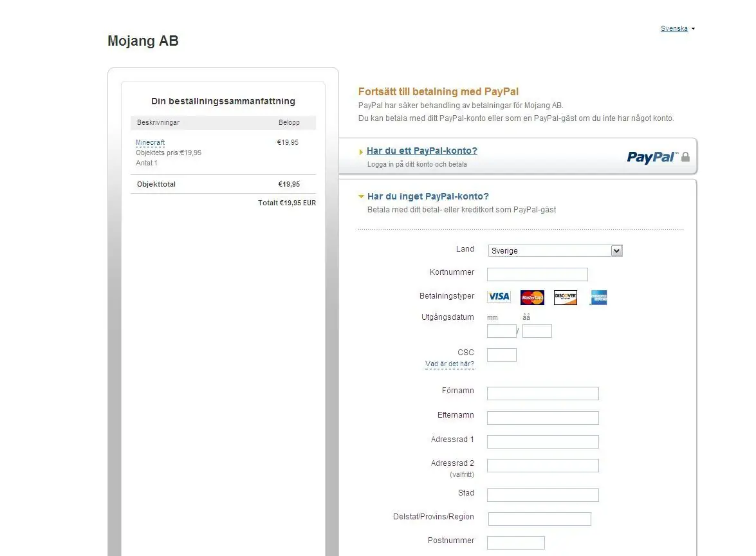756x556 pixels.
Task: Click the Logga in på ditt konto text
Action: (417, 165)
